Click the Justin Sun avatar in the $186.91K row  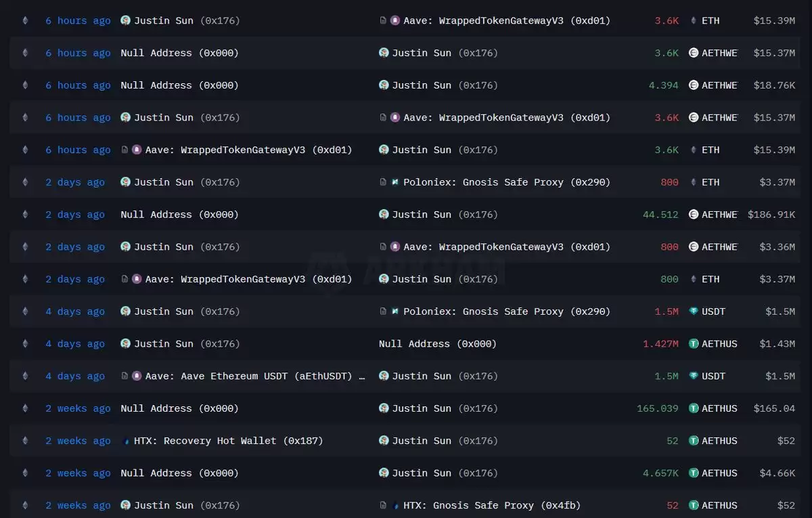point(384,215)
